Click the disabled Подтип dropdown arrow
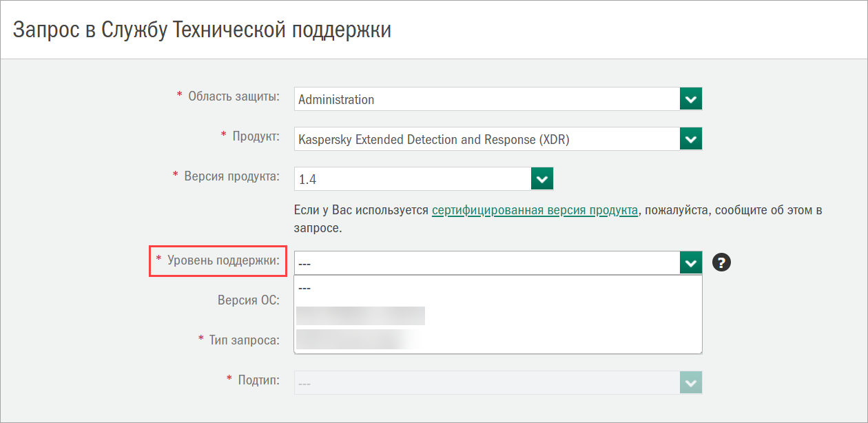868x423 pixels. click(x=691, y=382)
